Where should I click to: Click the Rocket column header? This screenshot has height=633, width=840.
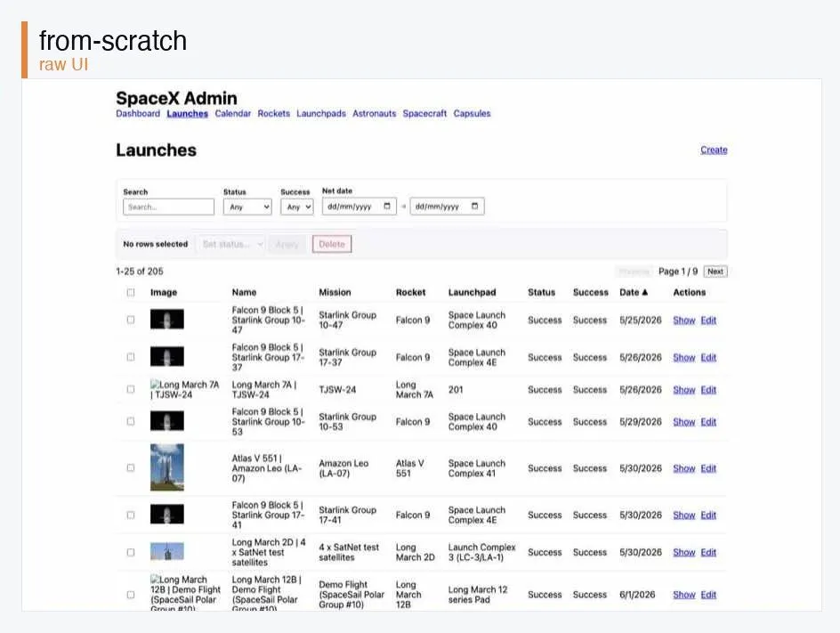click(411, 292)
